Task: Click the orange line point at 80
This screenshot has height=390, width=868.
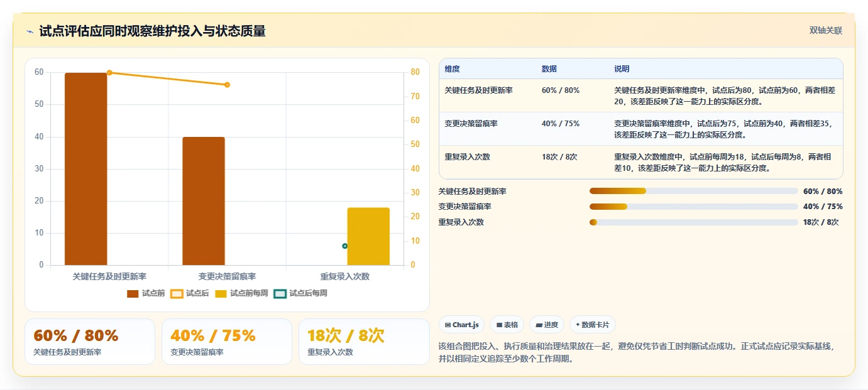Action: pyautogui.click(x=109, y=73)
